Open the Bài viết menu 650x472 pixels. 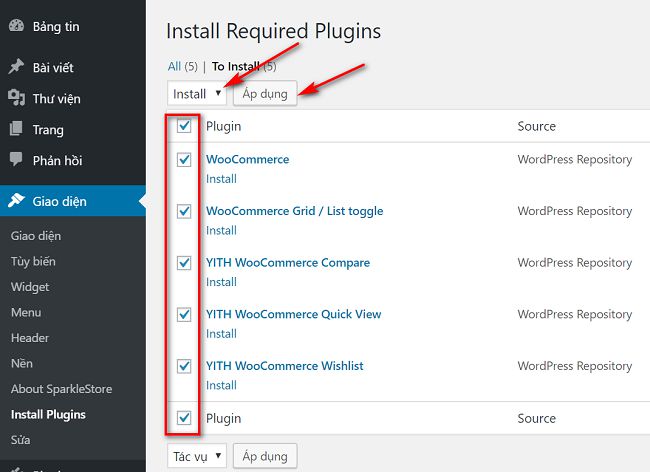53,68
